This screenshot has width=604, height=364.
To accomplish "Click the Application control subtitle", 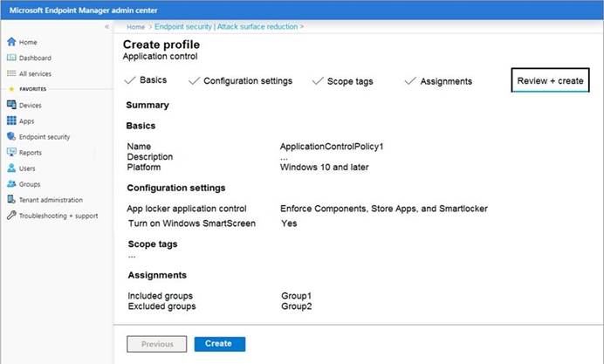I will pyautogui.click(x=161, y=56).
